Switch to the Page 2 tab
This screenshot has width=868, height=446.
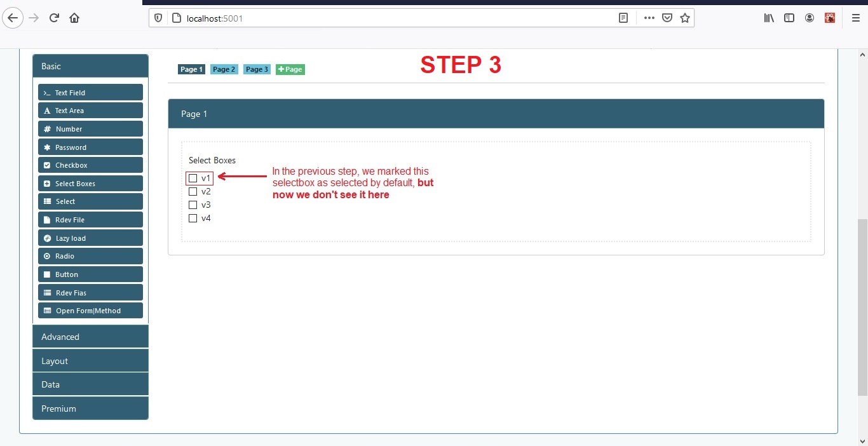pyautogui.click(x=224, y=69)
